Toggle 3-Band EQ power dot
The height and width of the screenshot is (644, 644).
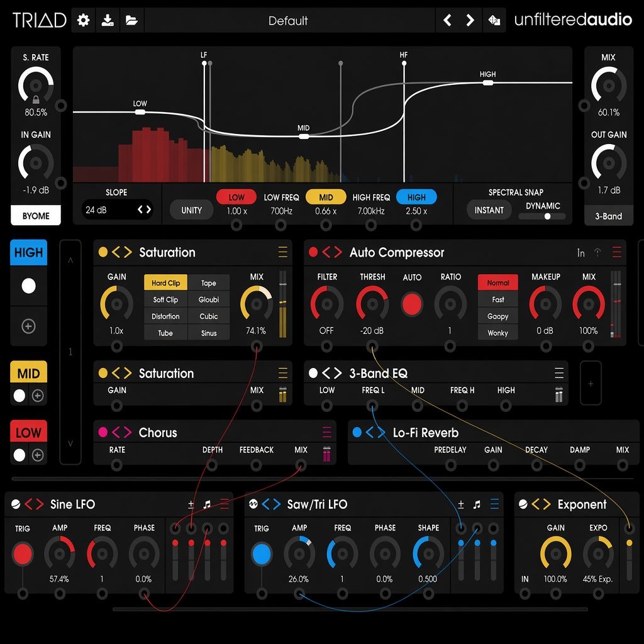click(313, 373)
